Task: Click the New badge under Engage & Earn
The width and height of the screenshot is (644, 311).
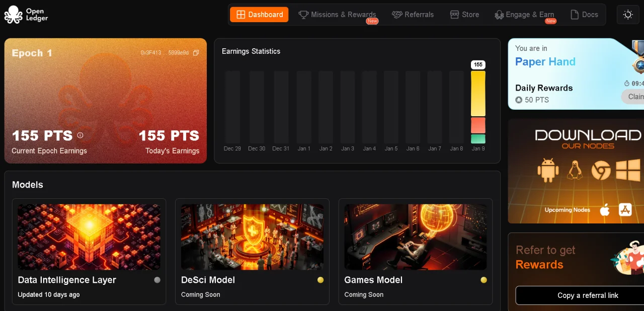Action: pyautogui.click(x=551, y=21)
